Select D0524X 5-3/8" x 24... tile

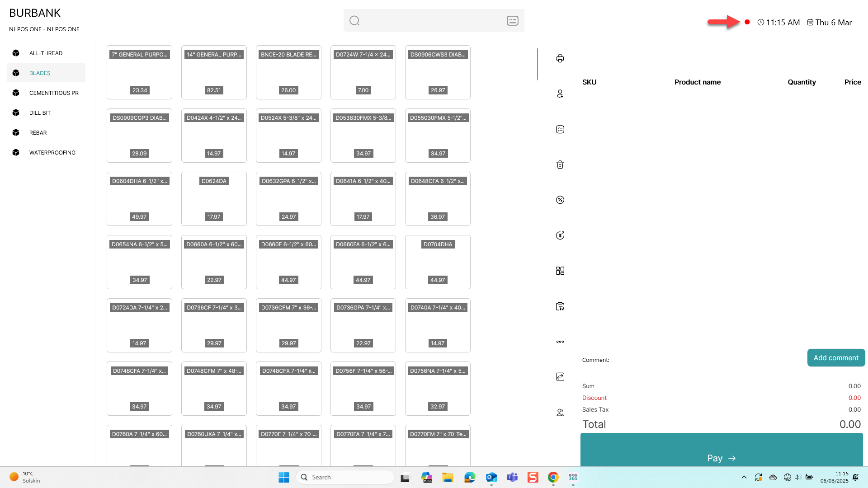pos(288,136)
